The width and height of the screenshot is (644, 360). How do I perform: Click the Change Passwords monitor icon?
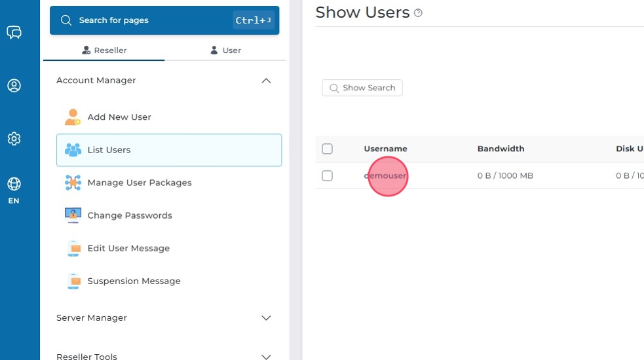point(73,215)
